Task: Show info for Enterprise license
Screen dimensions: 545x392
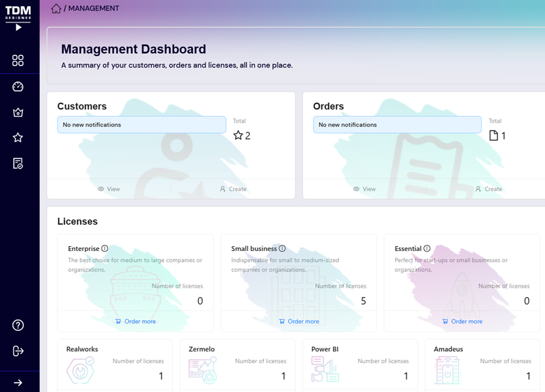Action: click(x=105, y=249)
